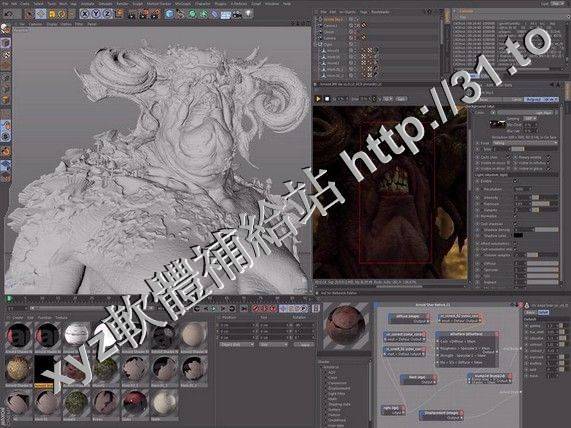Play the animation forward in timeline
The width and height of the screenshot is (571, 428).
tap(214, 309)
